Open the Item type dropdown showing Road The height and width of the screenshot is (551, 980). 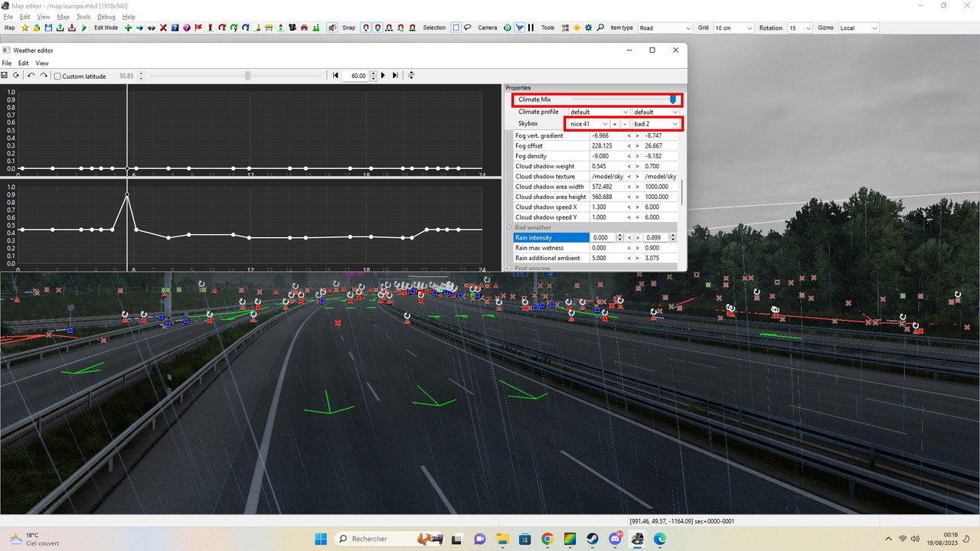pyautogui.click(x=665, y=28)
